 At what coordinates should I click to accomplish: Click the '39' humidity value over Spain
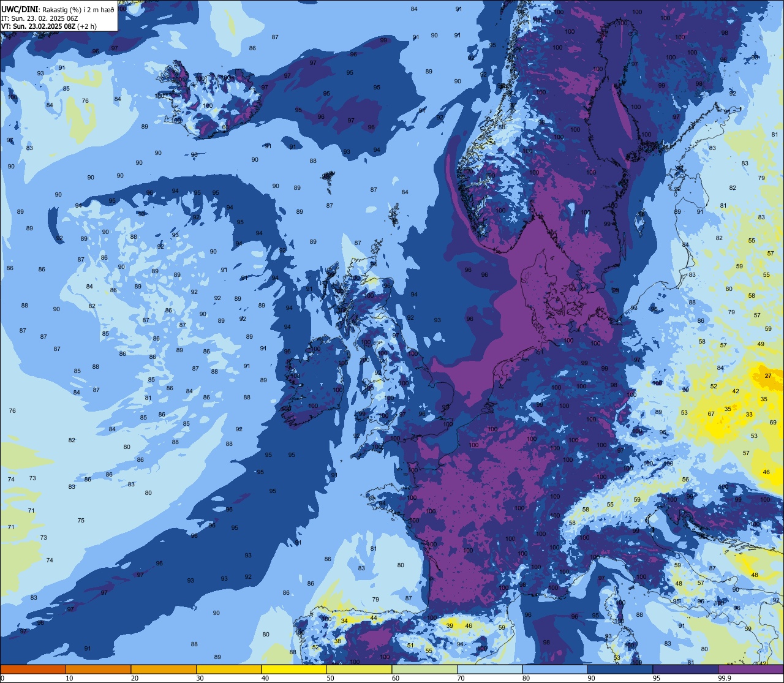point(450,625)
